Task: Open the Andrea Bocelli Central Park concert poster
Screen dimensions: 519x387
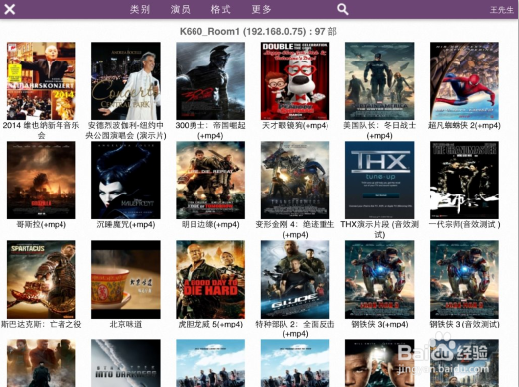Action: coord(126,81)
